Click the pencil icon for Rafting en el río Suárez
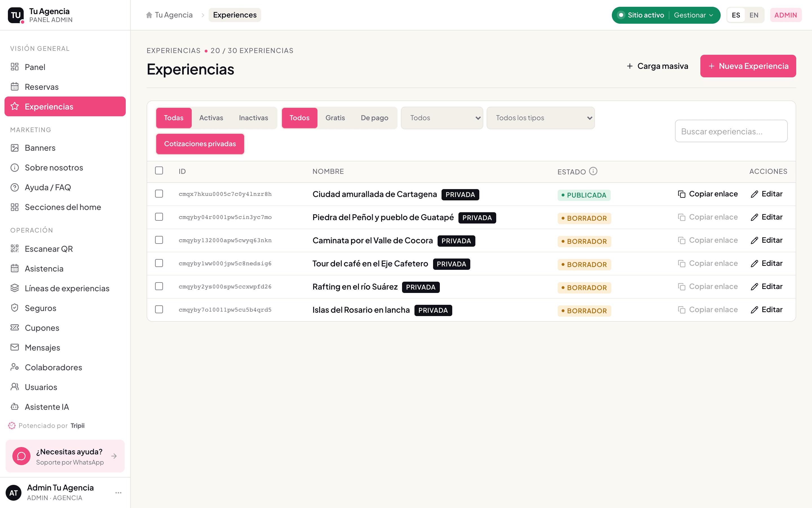Viewport: 812px width, 508px height. click(754, 287)
